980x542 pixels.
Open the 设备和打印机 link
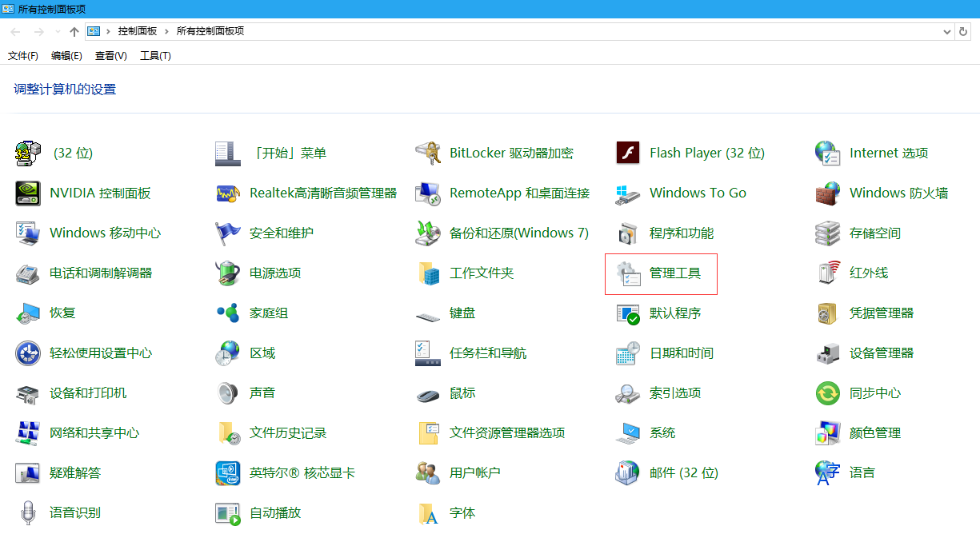click(88, 393)
